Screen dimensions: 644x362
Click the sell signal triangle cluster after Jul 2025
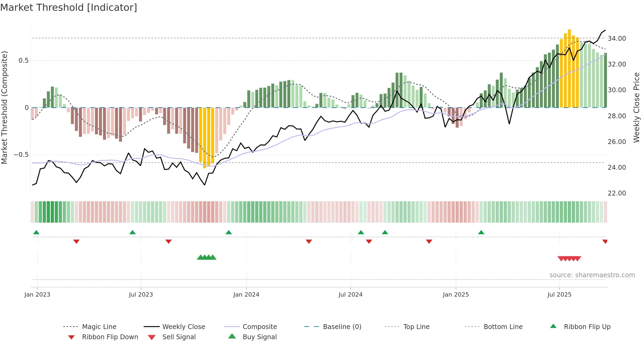tap(569, 259)
